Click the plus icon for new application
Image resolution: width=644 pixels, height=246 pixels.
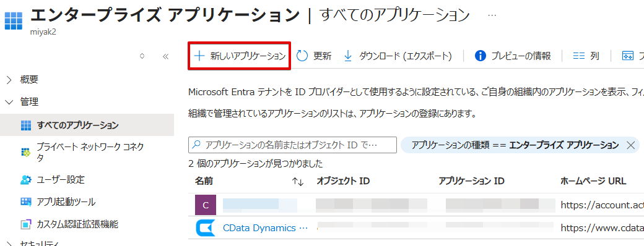(x=199, y=56)
